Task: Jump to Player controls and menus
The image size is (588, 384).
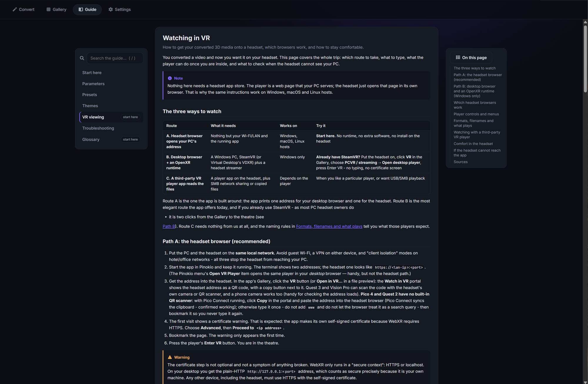Action: [x=476, y=114]
